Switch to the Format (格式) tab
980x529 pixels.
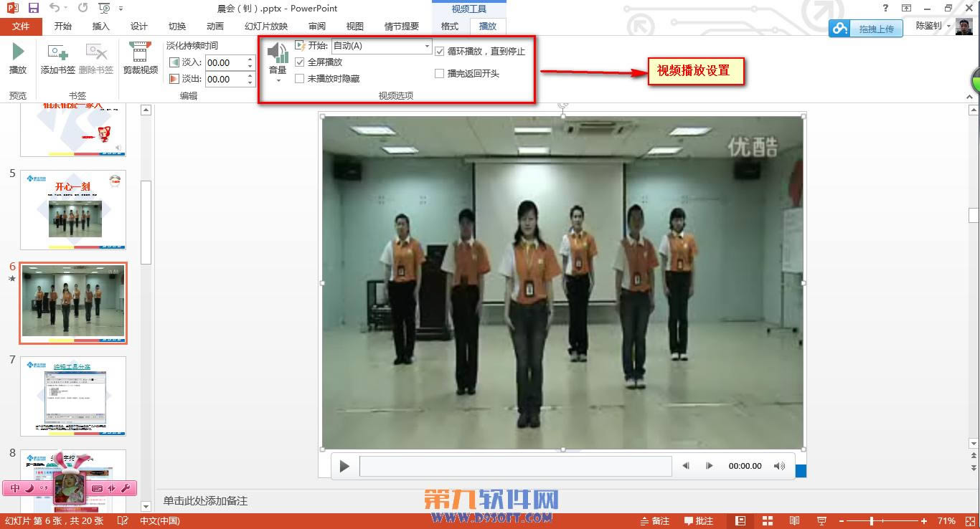tap(450, 27)
